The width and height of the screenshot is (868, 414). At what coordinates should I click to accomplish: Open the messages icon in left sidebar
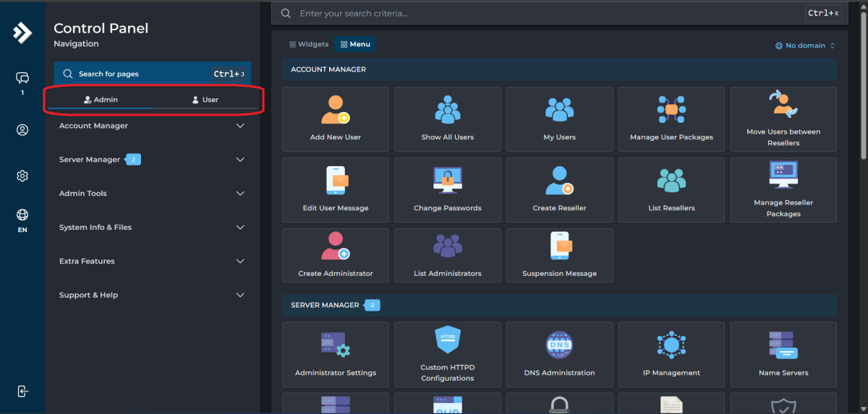click(22, 78)
